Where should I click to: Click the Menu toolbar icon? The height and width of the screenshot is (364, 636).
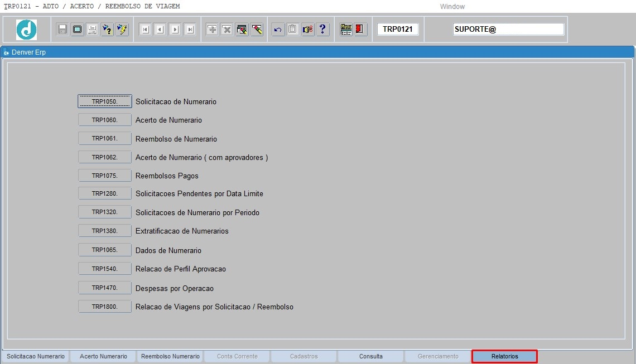click(346, 30)
